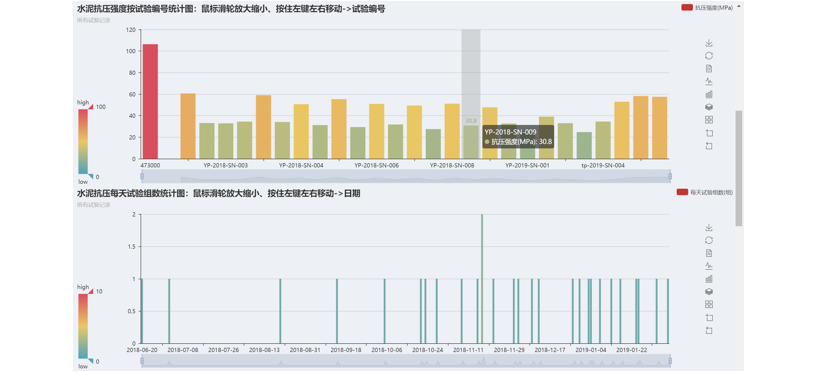This screenshot has height=372, width=827.
Task: Click the 2018-06-20 date axis label
Action: tap(142, 350)
